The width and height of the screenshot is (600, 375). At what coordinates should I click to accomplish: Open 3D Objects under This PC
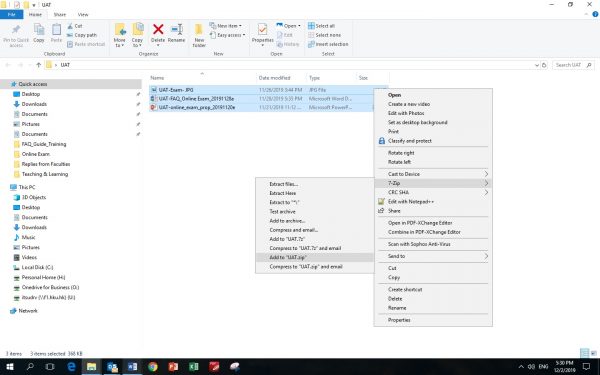point(34,197)
